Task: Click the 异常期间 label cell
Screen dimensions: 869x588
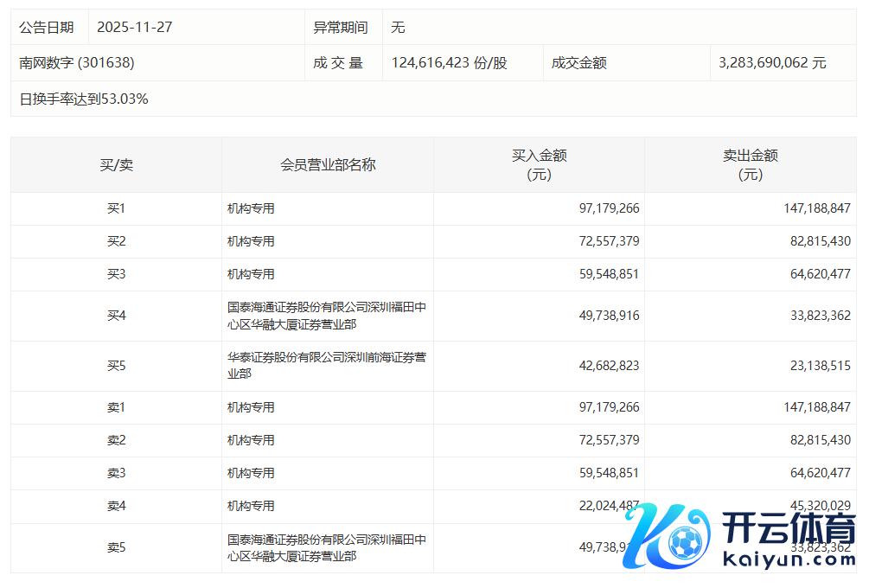Action: pos(341,27)
